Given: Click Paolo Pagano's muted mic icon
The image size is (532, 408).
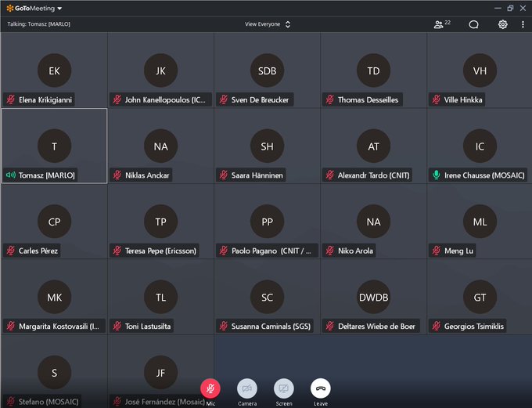Looking at the screenshot, I should (x=224, y=251).
